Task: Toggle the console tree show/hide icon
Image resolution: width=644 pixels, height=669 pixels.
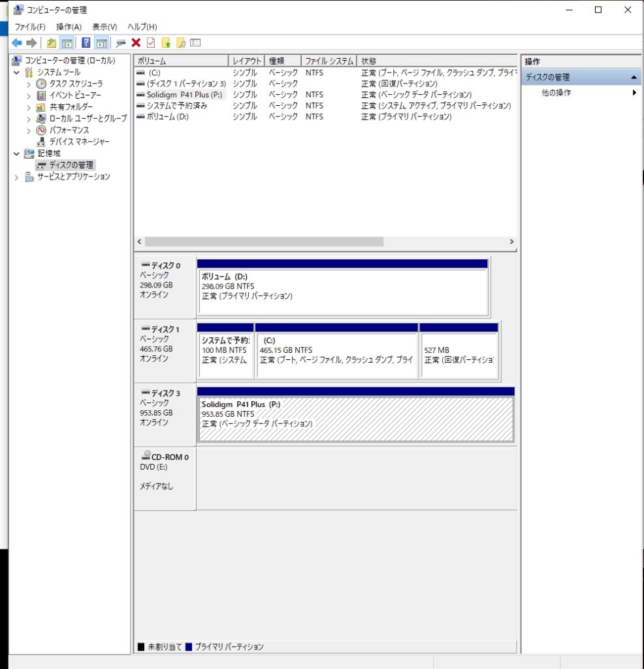Action: click(x=66, y=43)
